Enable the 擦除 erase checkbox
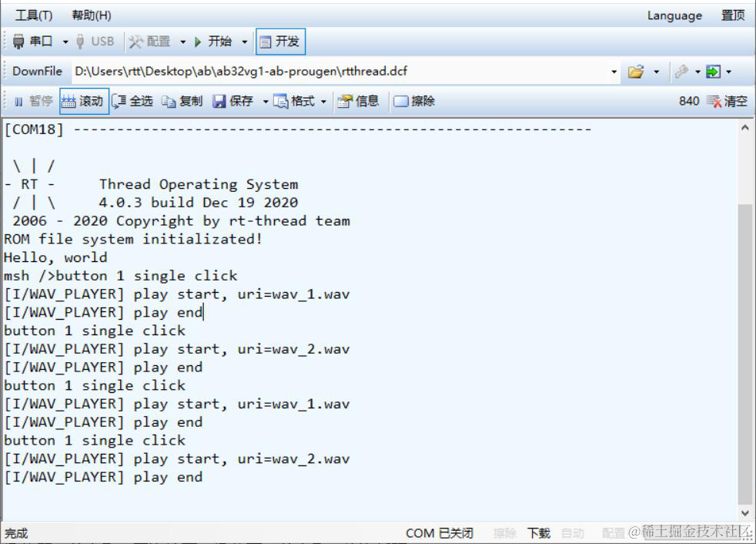Viewport: 756px width, 544px height. 400,102
